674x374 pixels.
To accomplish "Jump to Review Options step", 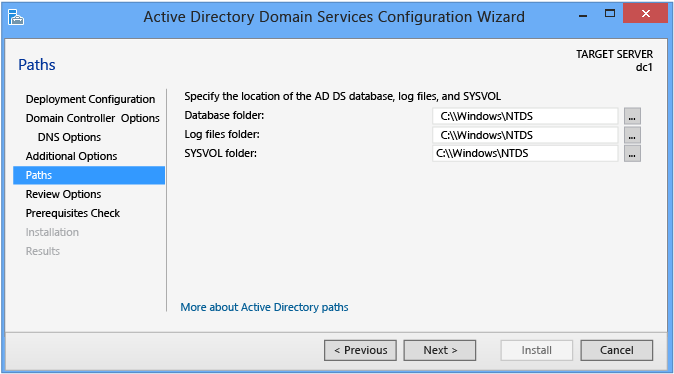I will click(63, 194).
